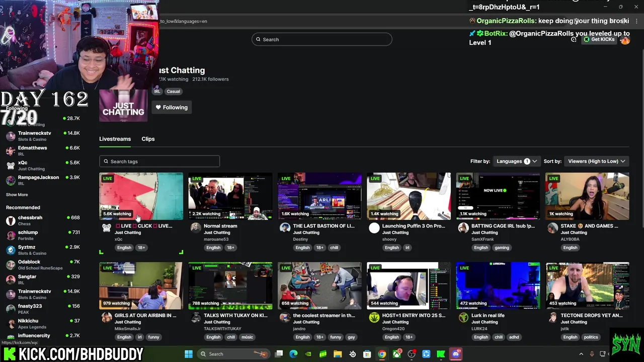Open Discord from taskbar

pos(456,354)
